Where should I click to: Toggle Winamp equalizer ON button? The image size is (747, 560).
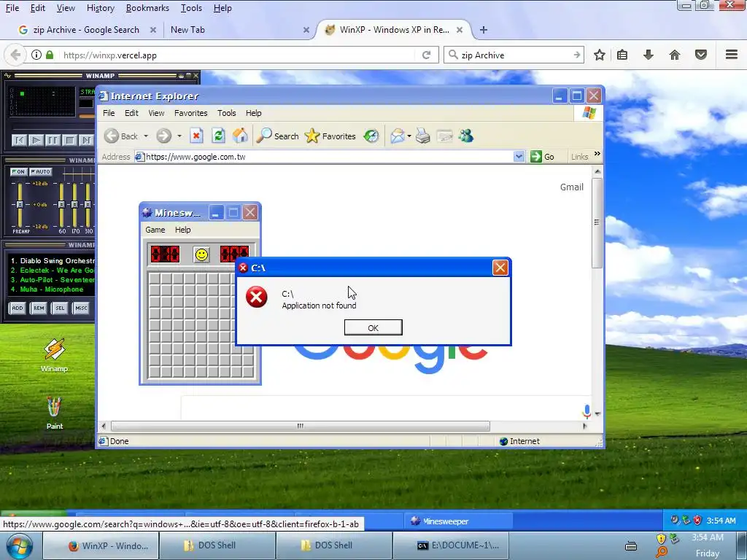(18, 171)
